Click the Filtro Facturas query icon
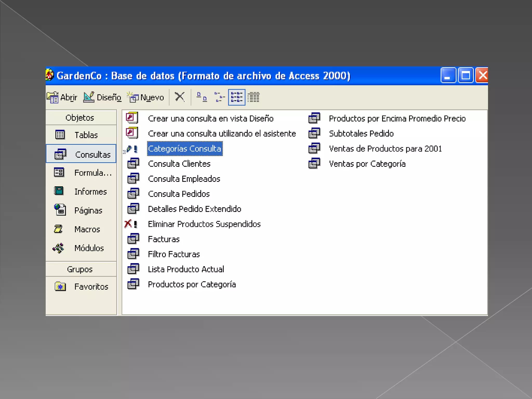532x399 pixels. pos(133,254)
